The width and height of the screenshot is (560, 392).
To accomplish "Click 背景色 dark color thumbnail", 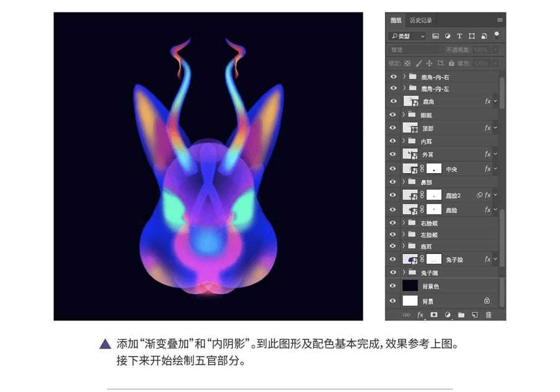I will (409, 286).
